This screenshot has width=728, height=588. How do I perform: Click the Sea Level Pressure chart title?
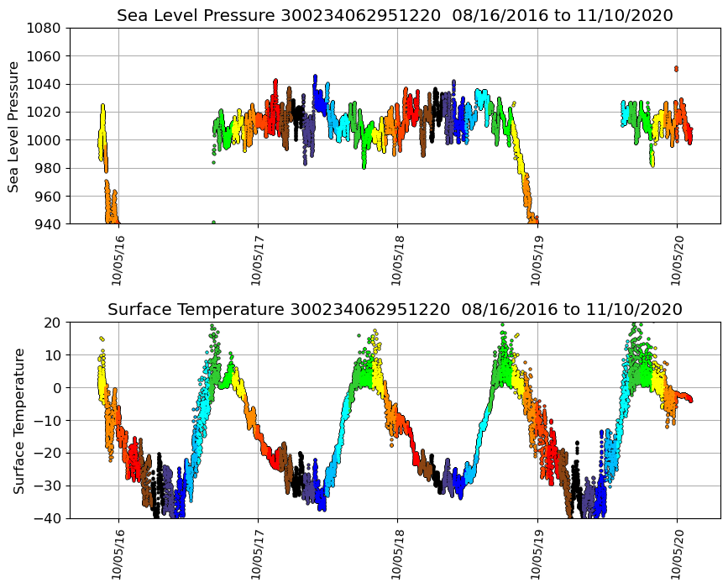click(x=395, y=15)
